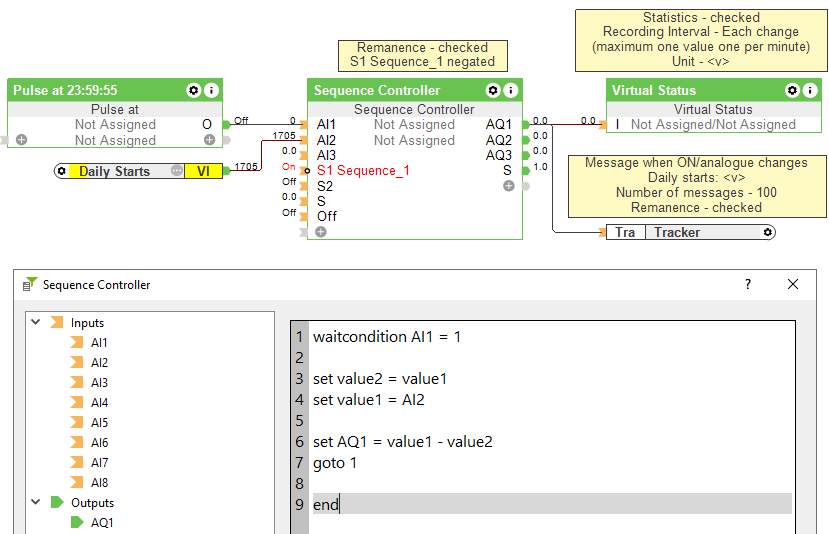829x534 pixels.
Task: Select AI5 in the Inputs tree
Action: (x=99, y=423)
